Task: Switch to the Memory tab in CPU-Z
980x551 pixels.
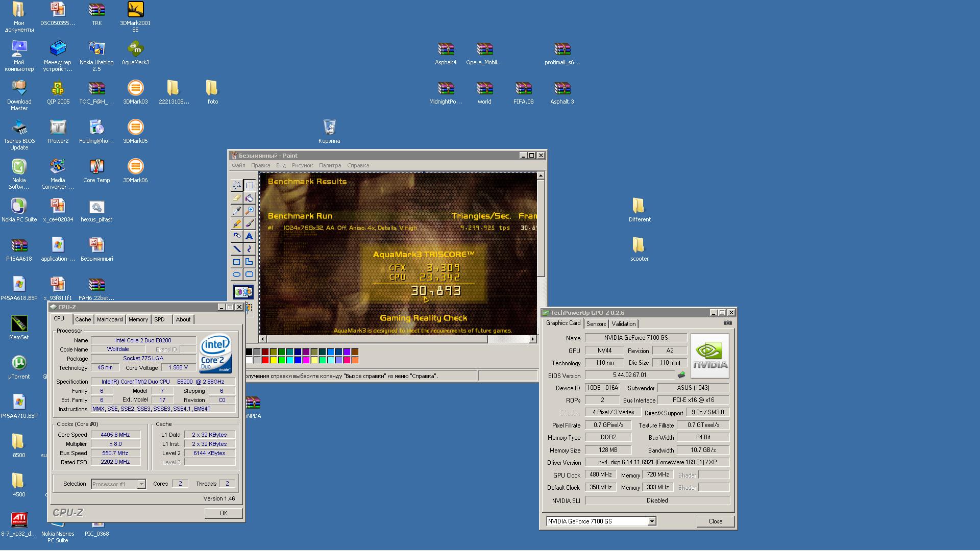Action: coord(138,319)
